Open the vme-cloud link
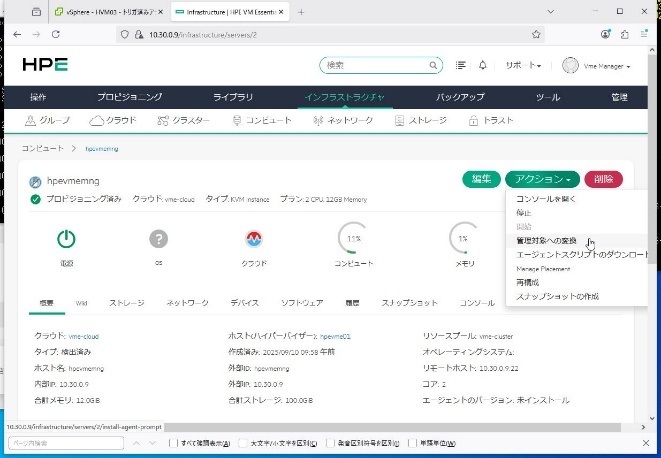The height and width of the screenshot is (458, 661). click(84, 337)
